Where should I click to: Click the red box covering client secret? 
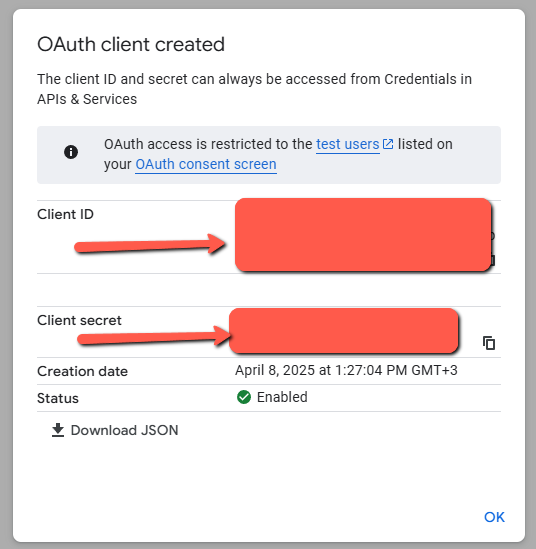coord(344,331)
